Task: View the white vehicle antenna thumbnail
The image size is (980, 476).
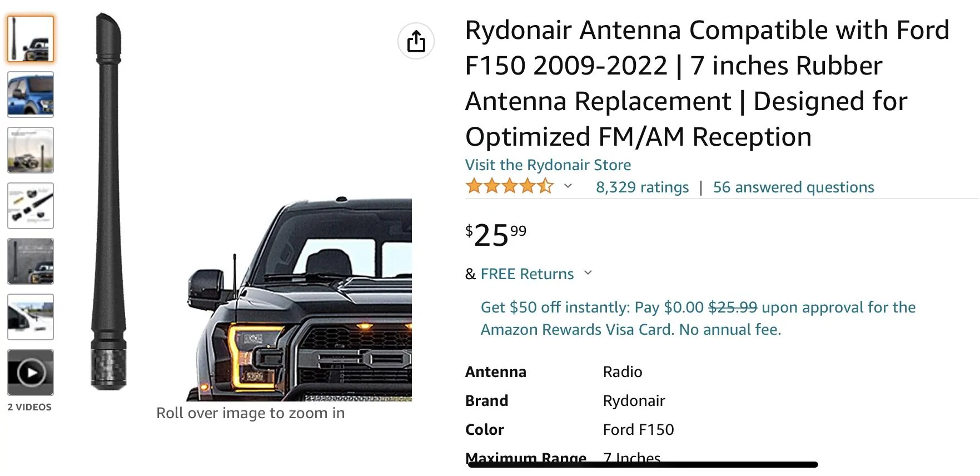Action: [x=31, y=317]
